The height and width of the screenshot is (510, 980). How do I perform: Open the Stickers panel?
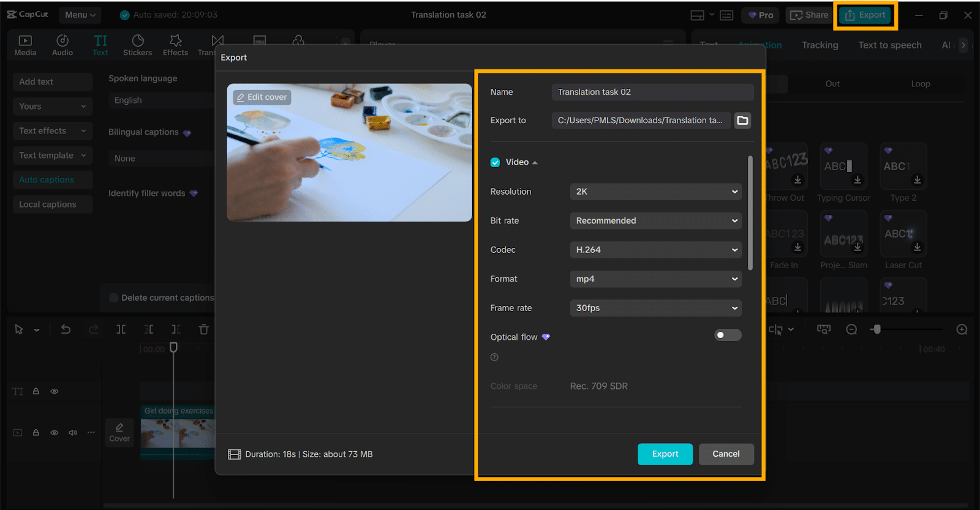(138, 45)
